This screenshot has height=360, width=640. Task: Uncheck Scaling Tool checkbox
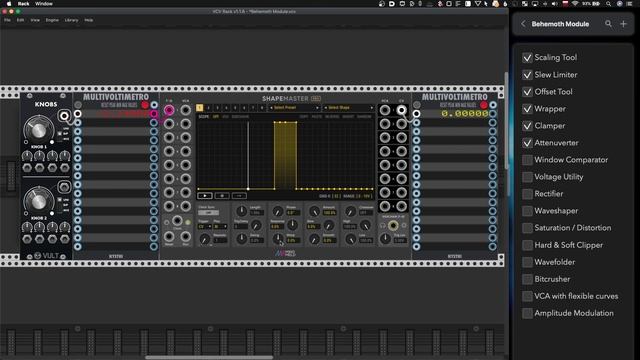[527, 58]
